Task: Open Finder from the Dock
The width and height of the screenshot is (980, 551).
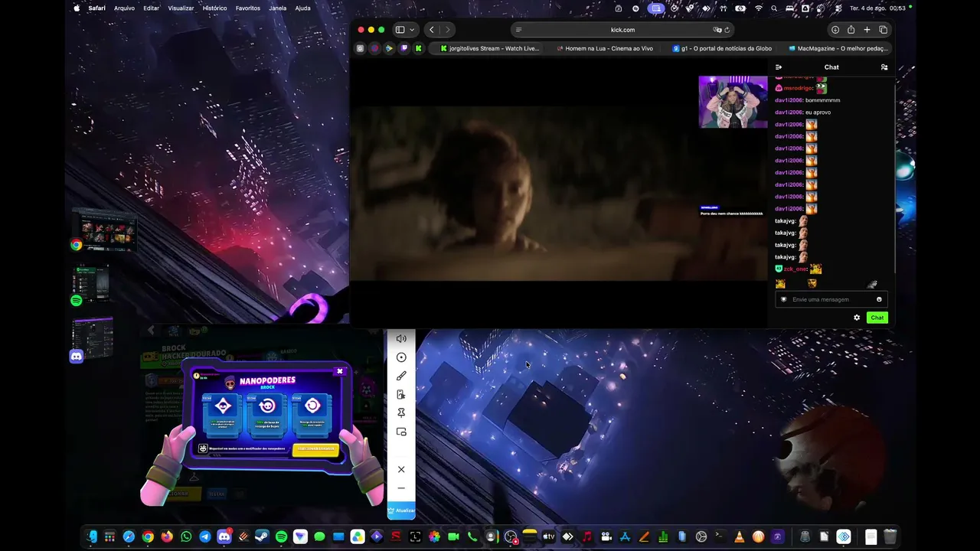Action: point(91,536)
